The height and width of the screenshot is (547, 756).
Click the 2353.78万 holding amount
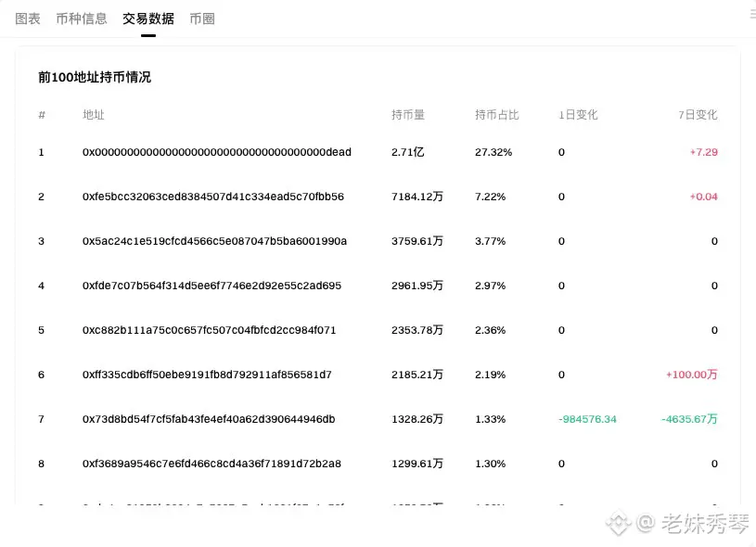tap(417, 330)
